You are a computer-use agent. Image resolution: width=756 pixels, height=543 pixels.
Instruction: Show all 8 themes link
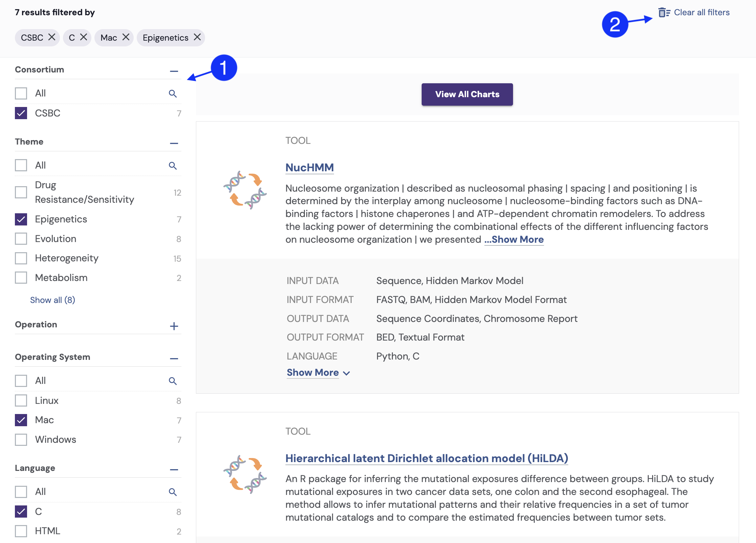[x=52, y=300]
